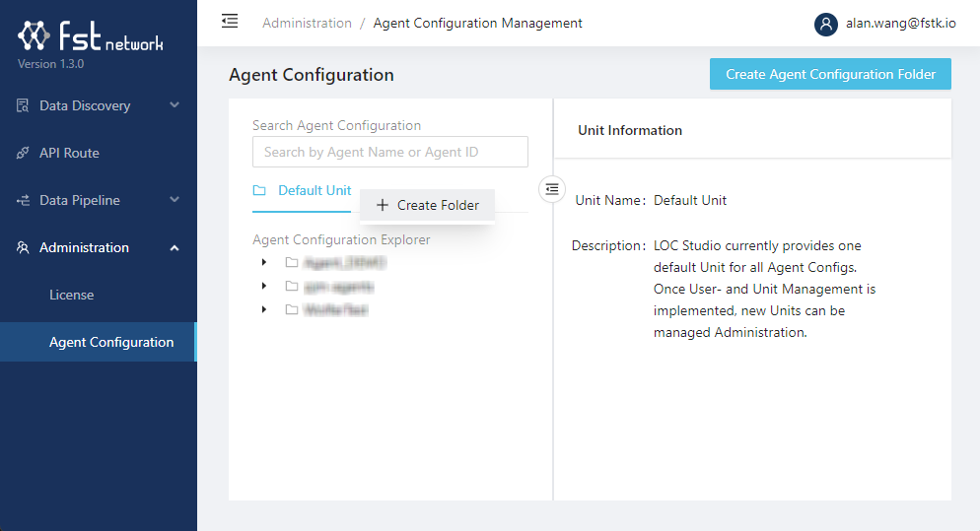Click the Data Discovery sidebar icon
The width and height of the screenshot is (980, 531).
[23, 105]
